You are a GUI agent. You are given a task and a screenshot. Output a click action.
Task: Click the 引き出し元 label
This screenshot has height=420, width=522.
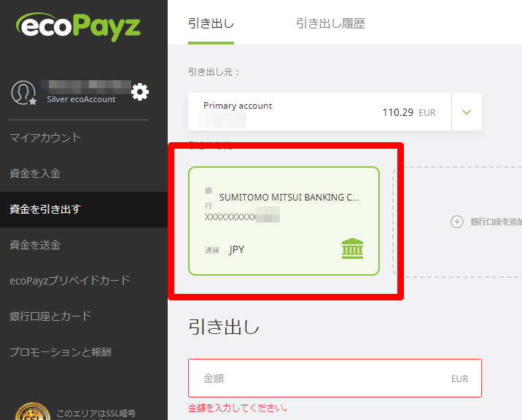(214, 72)
